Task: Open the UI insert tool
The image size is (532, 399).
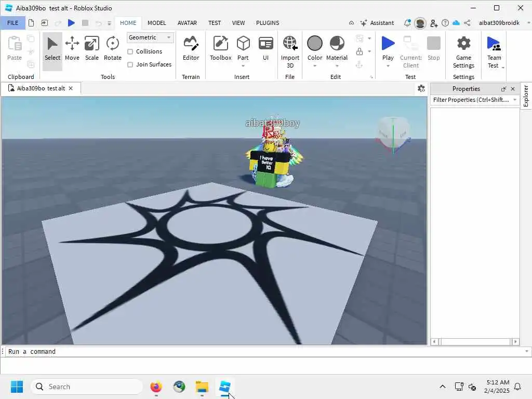Action: click(x=265, y=49)
